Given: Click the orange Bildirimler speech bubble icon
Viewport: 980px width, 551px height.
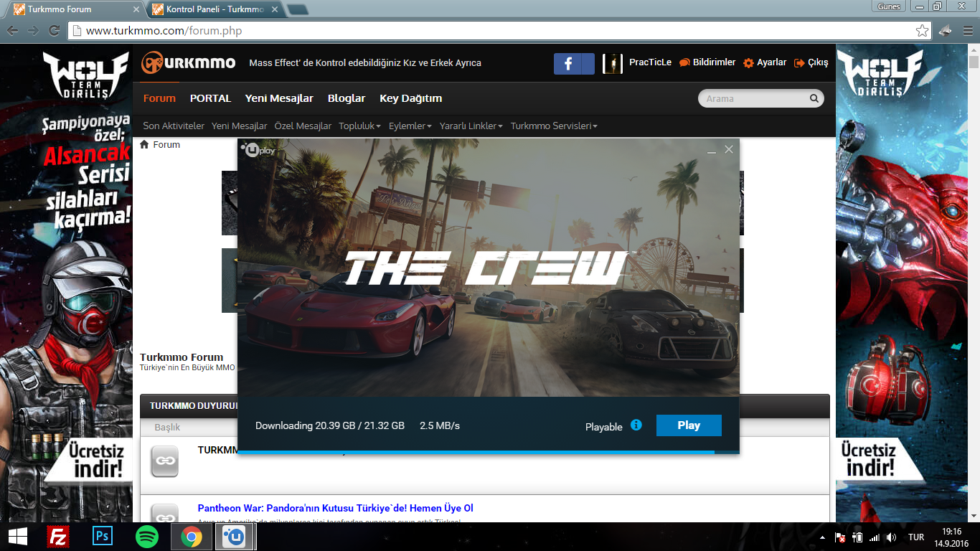Looking at the screenshot, I should [684, 63].
